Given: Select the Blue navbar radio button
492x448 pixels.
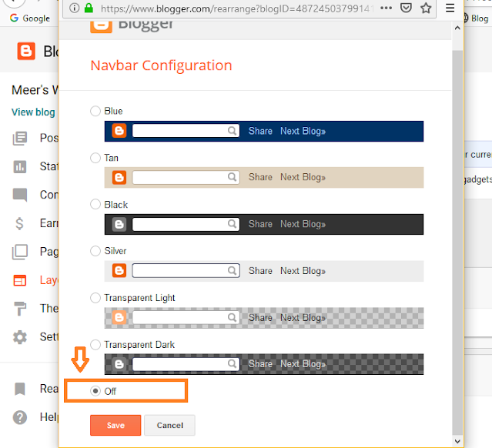Looking at the screenshot, I should click(95, 111).
